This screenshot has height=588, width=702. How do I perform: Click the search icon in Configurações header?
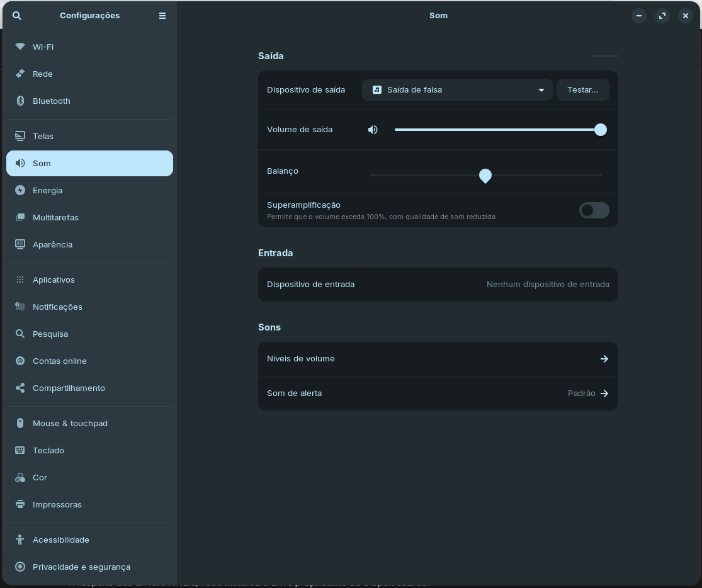[x=17, y=16]
